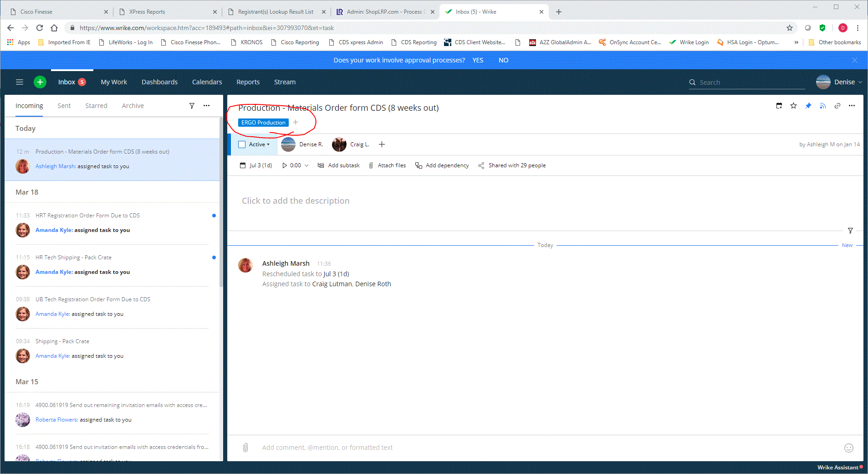The image size is (868, 474).
Task: Open the hamburger navigation menu
Action: coord(20,82)
